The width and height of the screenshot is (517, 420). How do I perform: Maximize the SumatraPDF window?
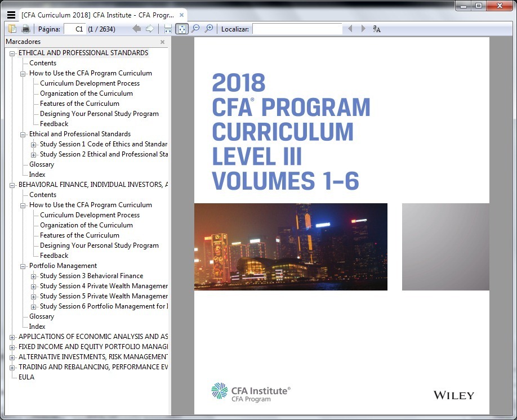point(479,6)
